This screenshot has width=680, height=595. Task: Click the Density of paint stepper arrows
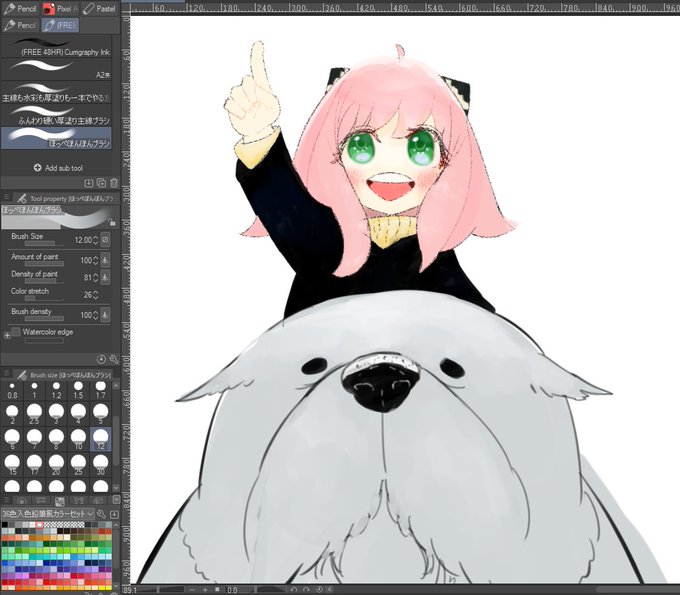coord(96,278)
